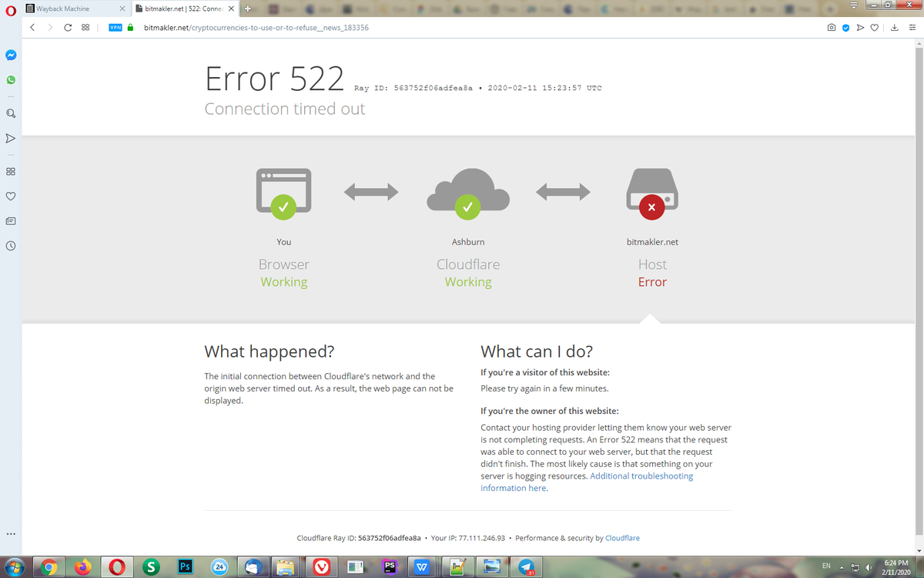The height and width of the screenshot is (578, 924).
Task: Open Telegram from the taskbar
Action: tap(527, 566)
